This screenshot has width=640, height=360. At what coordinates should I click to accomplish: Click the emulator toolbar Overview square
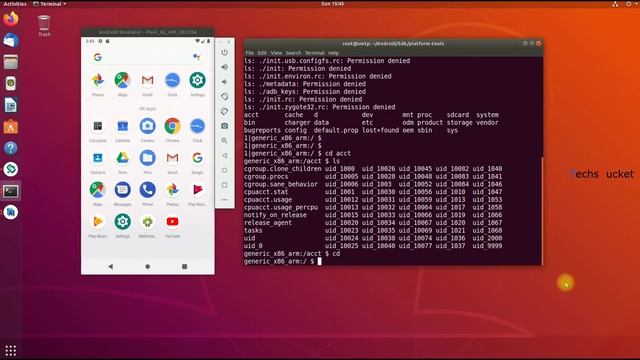pos(224,185)
